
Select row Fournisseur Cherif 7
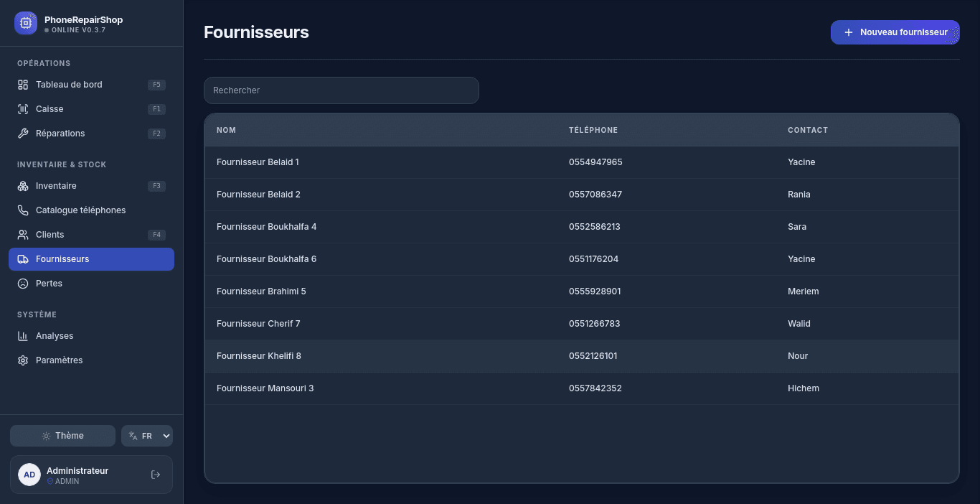[581, 324]
